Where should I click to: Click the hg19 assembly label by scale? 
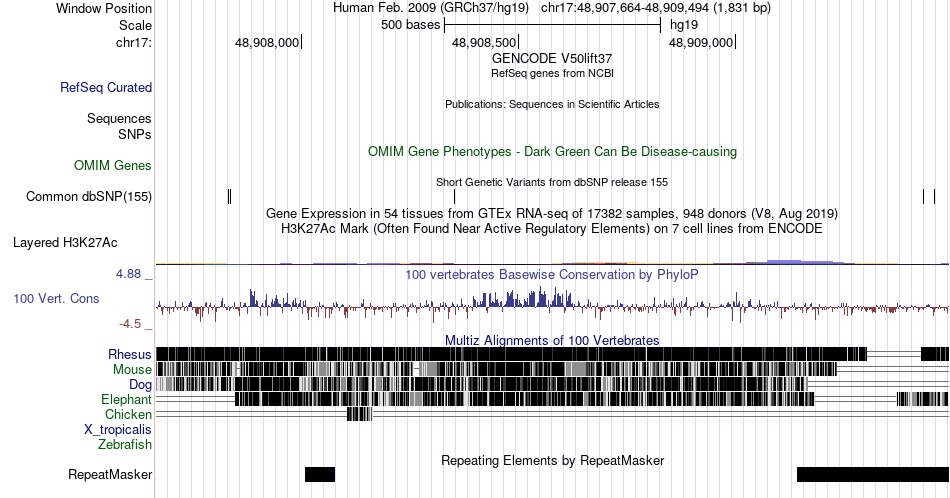[684, 25]
